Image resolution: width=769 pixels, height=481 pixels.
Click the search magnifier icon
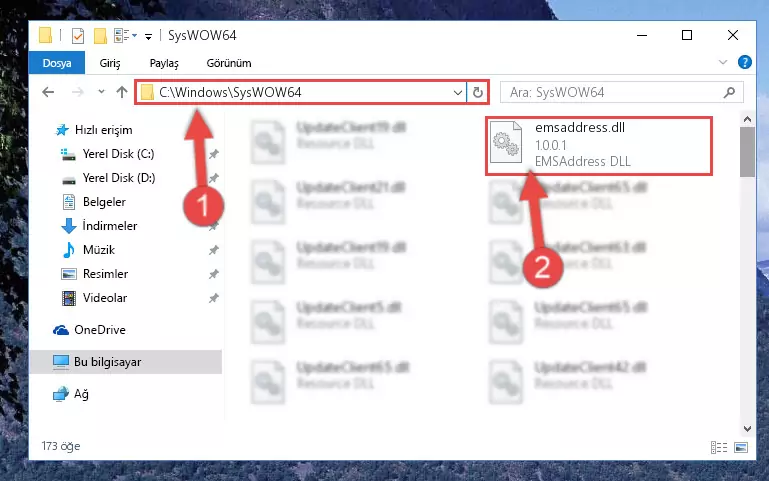pos(729,92)
